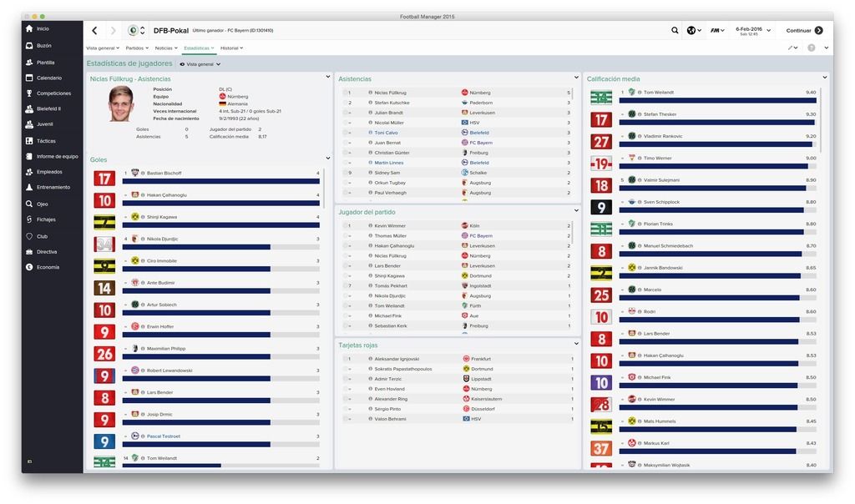Open the eye Vista general view selector
The height and width of the screenshot is (504, 855).
[200, 64]
